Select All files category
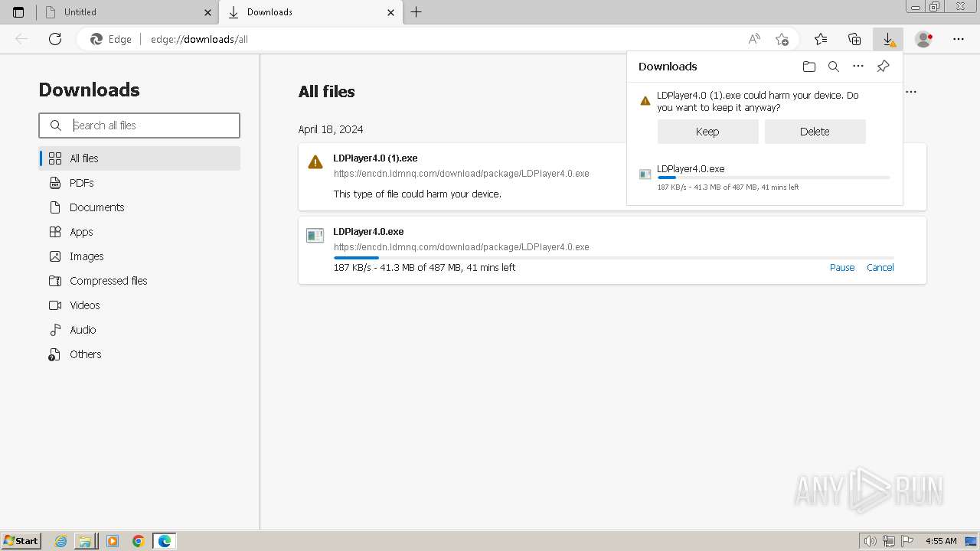 tap(139, 158)
